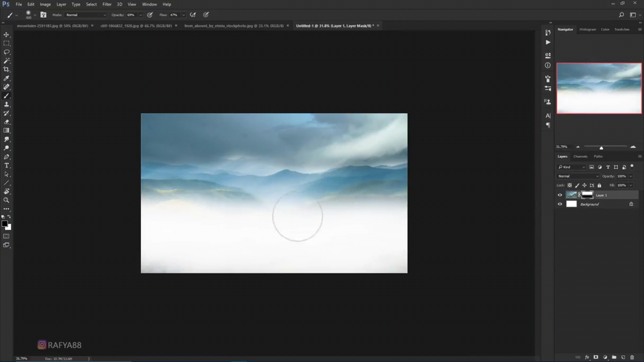Toggle layer filtering switch

(632, 166)
